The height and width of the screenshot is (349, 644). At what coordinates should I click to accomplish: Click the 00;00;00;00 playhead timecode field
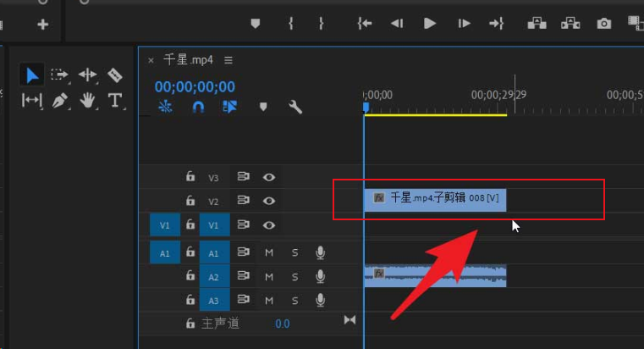pos(195,86)
